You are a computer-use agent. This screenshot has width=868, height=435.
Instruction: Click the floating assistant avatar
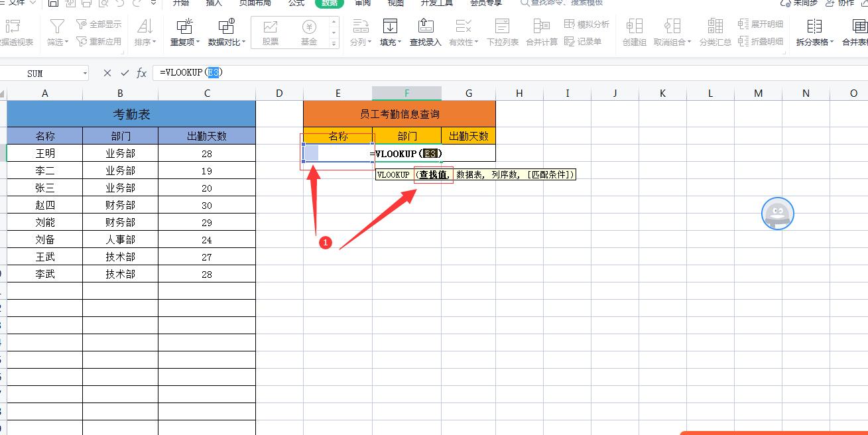point(778,214)
